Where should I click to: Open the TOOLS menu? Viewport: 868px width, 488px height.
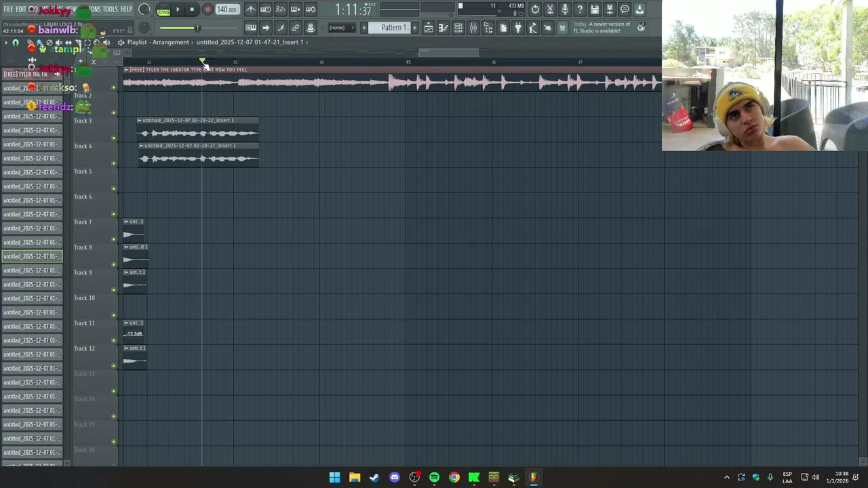(110, 9)
